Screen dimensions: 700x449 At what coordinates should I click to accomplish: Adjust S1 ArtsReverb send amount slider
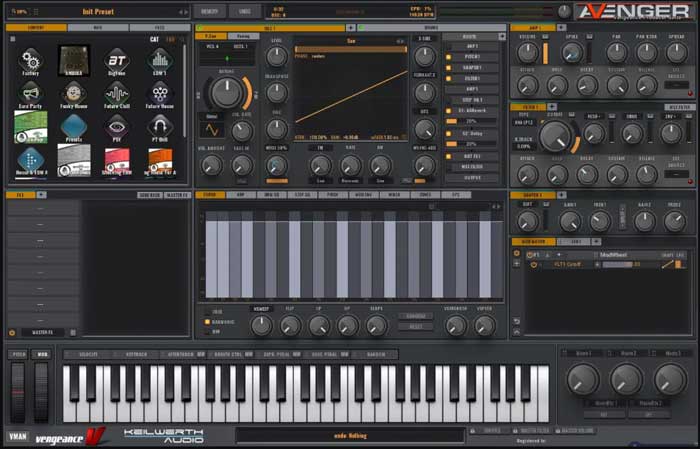471,121
